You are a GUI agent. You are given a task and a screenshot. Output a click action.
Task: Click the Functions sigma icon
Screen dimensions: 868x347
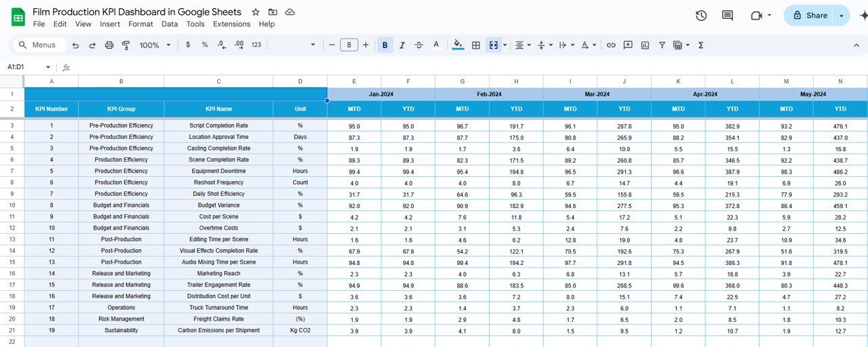pos(701,45)
